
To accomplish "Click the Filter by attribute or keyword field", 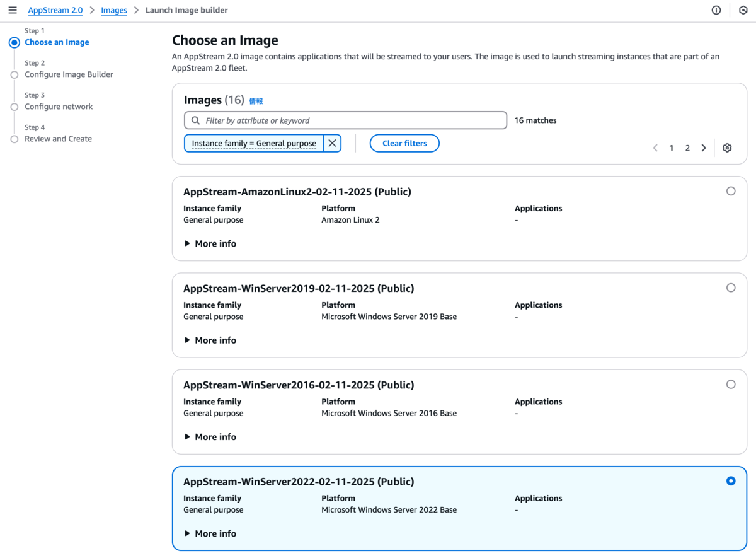I will tap(345, 120).
